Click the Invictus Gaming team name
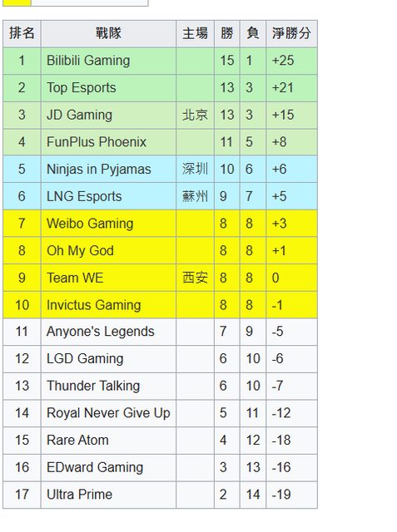Viewport: 397px width, 532px height. (94, 305)
